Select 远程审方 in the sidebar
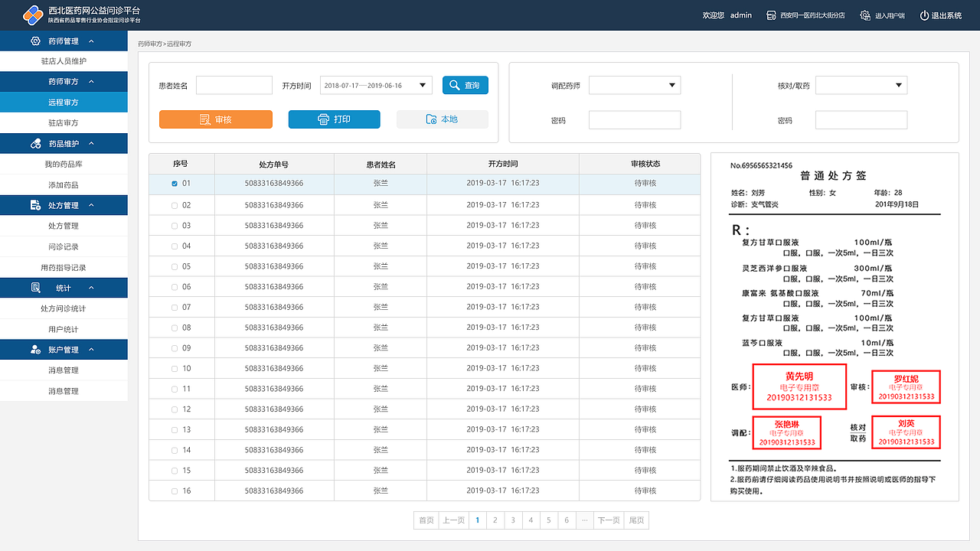The width and height of the screenshot is (980, 551). (64, 103)
